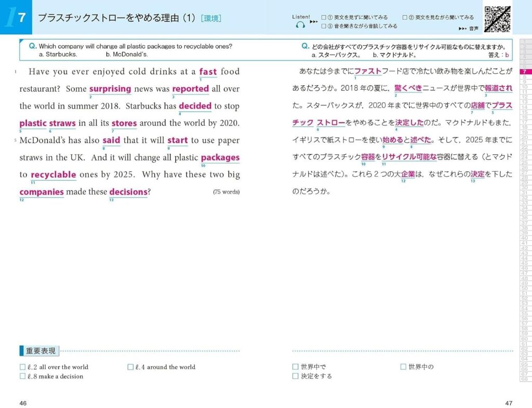Select highlighted index tab 7 on right edge

525,72
